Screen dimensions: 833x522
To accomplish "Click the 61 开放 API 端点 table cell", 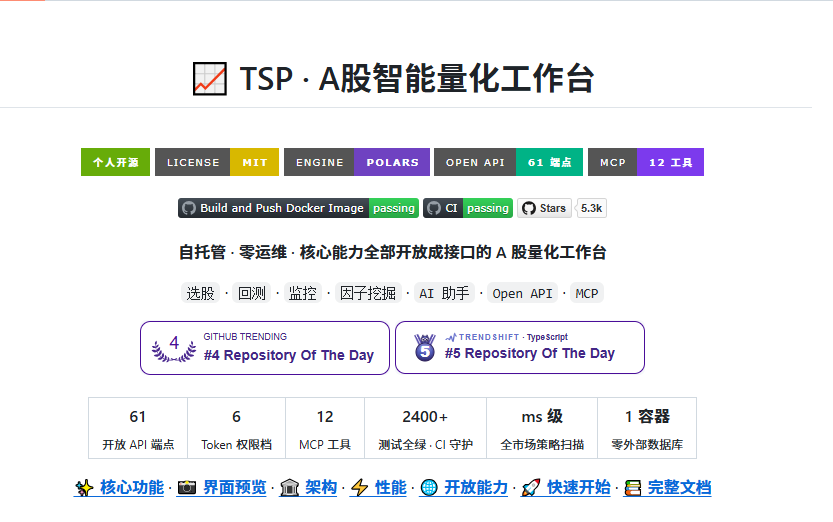I will (138, 428).
